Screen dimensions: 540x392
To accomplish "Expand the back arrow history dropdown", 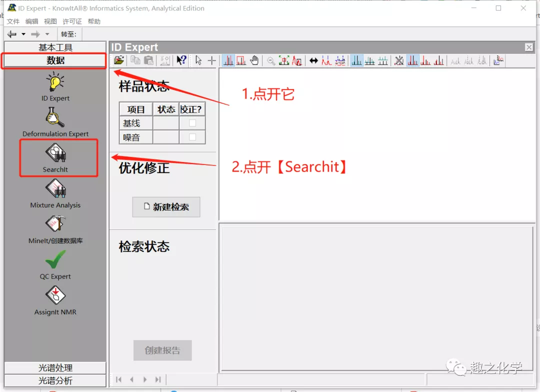I will 23,34.
